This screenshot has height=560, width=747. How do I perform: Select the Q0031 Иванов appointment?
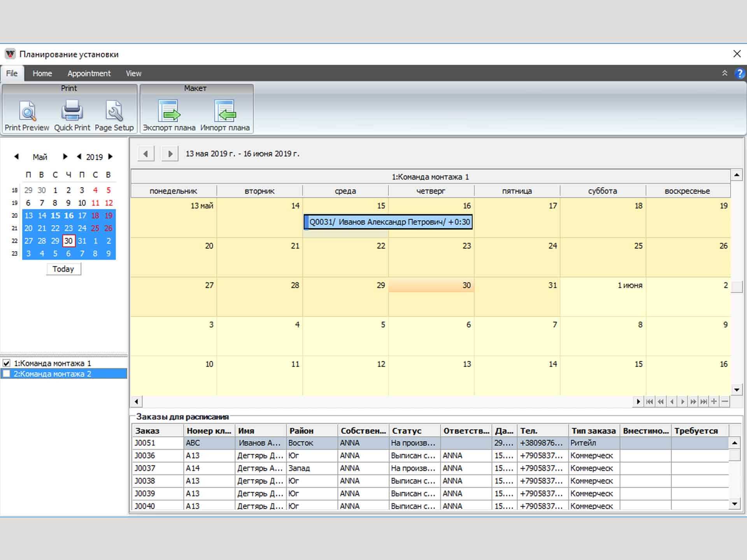pos(388,222)
